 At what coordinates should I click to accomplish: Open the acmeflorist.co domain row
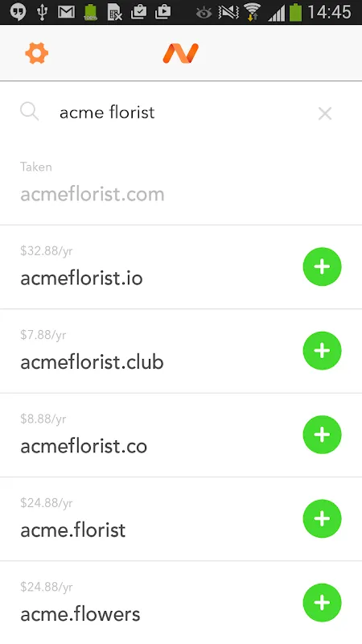pyautogui.click(x=181, y=435)
